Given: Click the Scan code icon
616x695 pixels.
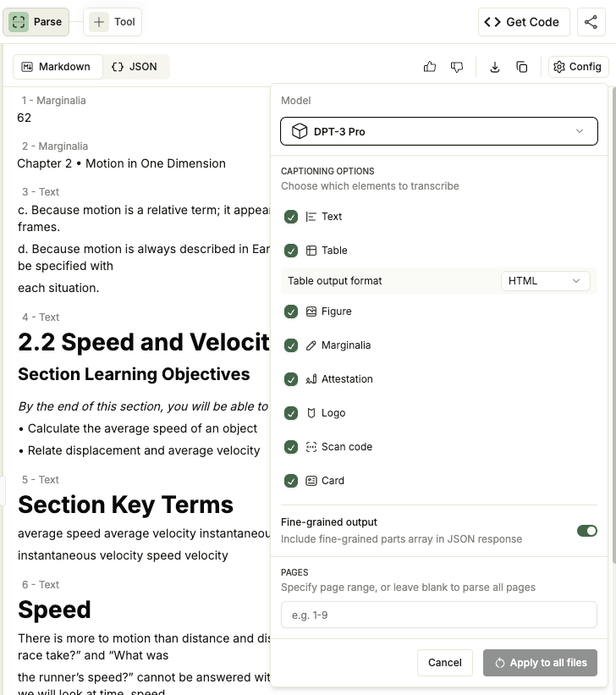Looking at the screenshot, I should [311, 447].
